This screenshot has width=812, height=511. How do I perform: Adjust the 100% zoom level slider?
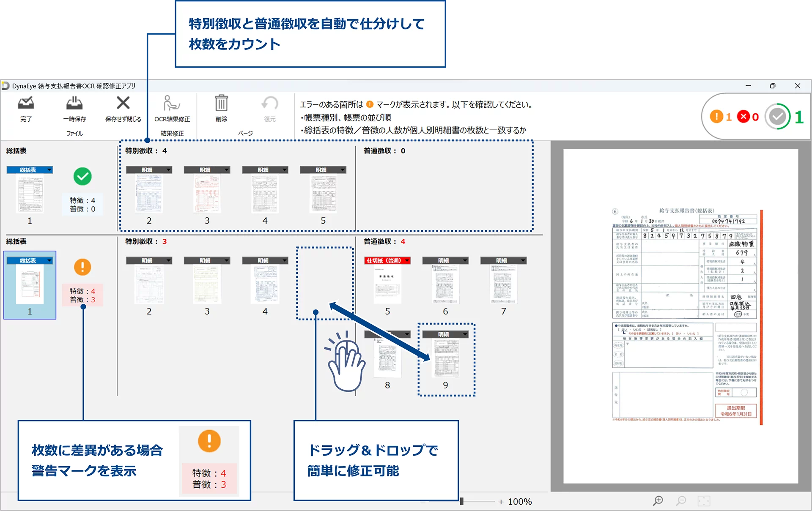tap(461, 501)
